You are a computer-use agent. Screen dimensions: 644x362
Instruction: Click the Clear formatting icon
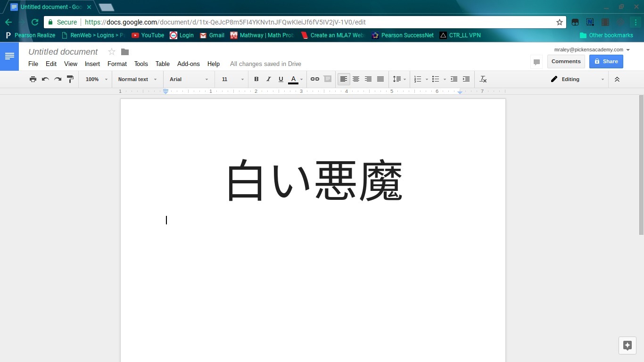click(x=483, y=79)
